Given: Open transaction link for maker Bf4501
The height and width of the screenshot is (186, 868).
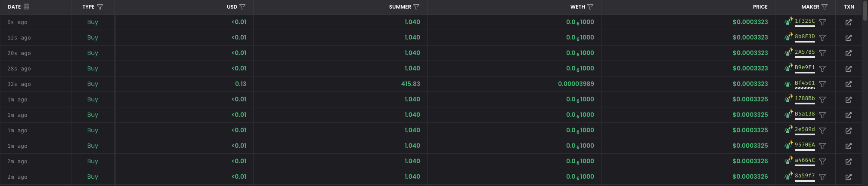Looking at the screenshot, I should pyautogui.click(x=848, y=84).
